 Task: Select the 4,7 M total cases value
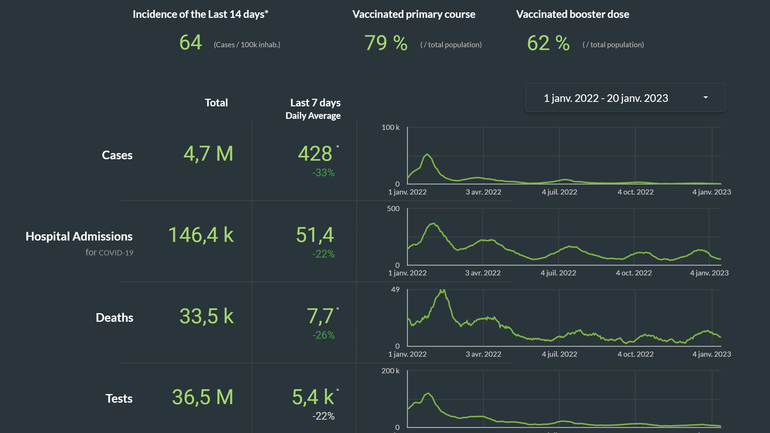point(208,154)
